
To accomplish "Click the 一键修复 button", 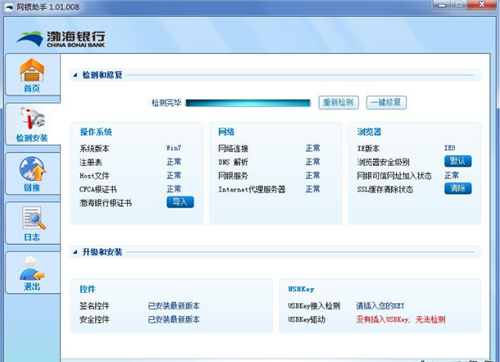I will pos(386,102).
